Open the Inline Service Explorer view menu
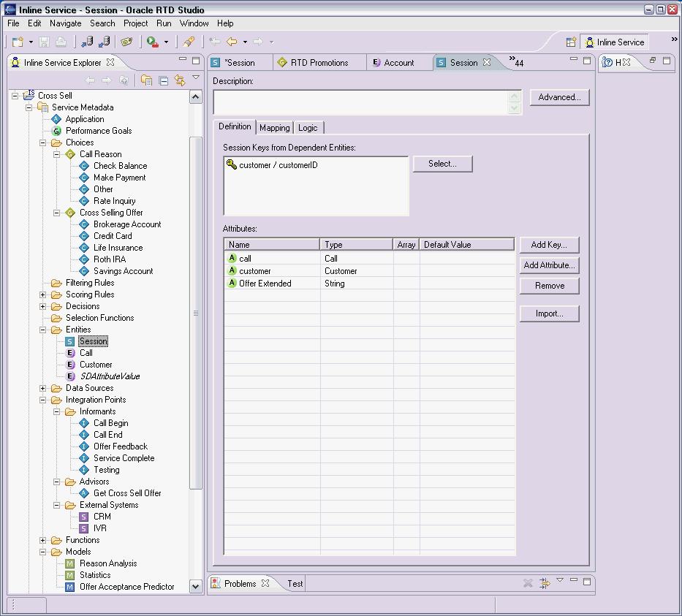The image size is (682, 616). point(196,77)
